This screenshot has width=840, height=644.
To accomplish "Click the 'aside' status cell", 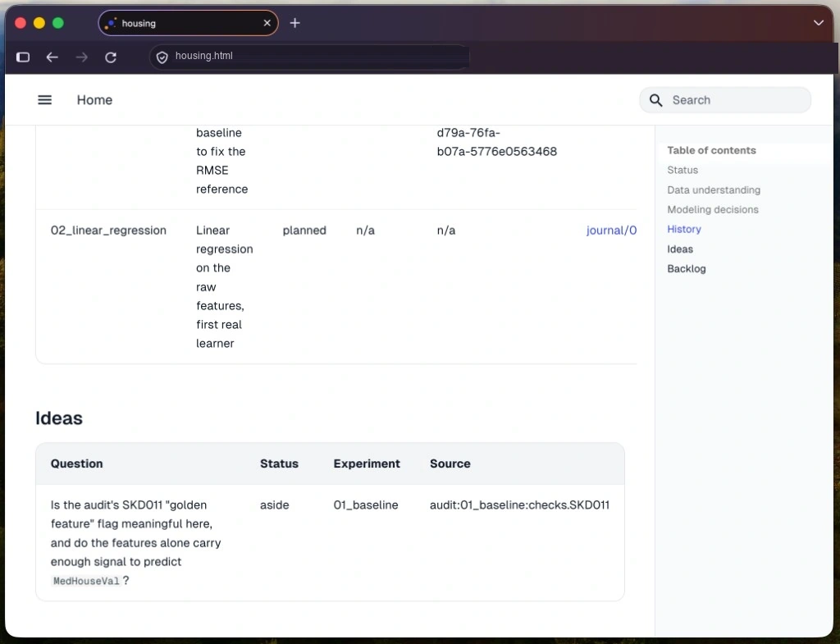I will [x=274, y=505].
